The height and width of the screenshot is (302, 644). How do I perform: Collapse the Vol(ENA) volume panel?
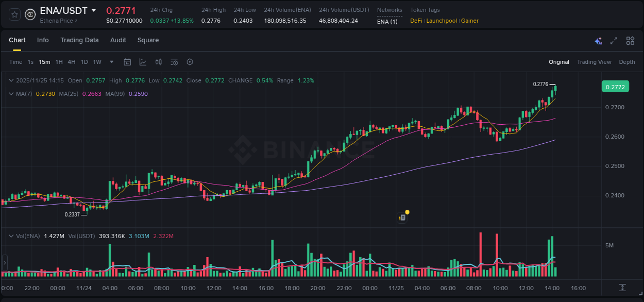11,236
